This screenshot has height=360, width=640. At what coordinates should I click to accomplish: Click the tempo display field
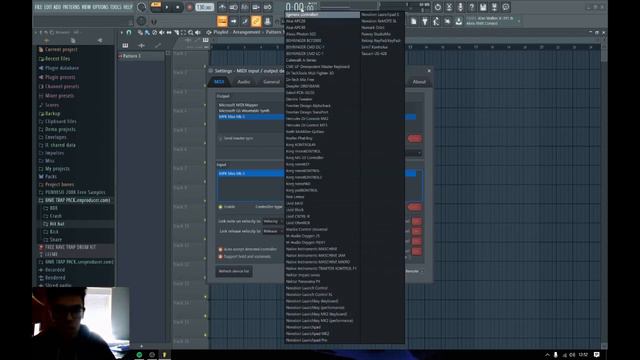(x=204, y=7)
